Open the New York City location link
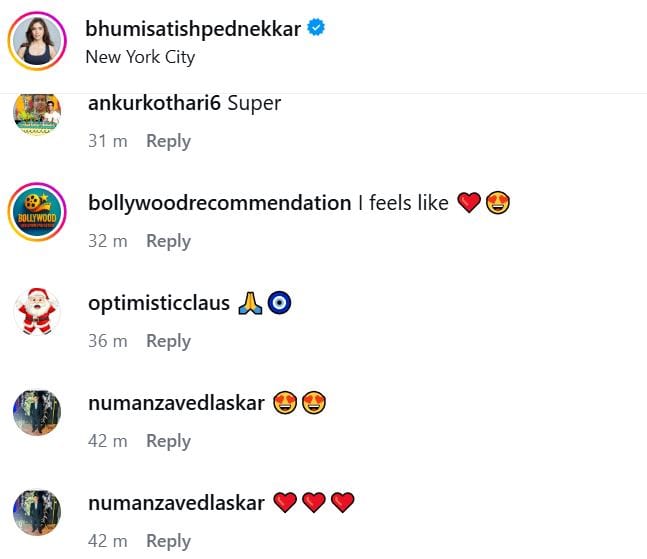The height and width of the screenshot is (559, 647). point(140,57)
